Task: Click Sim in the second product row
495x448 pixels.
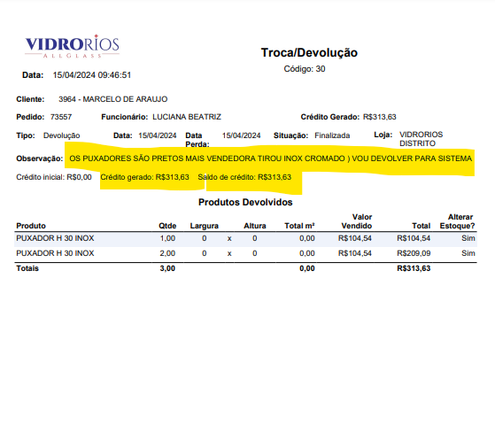Action: [x=468, y=253]
